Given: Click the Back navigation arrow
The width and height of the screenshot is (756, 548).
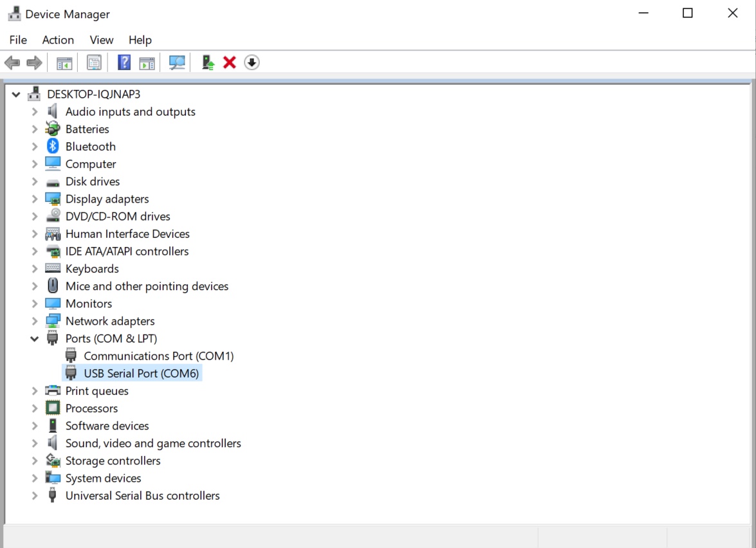Looking at the screenshot, I should click(x=12, y=62).
